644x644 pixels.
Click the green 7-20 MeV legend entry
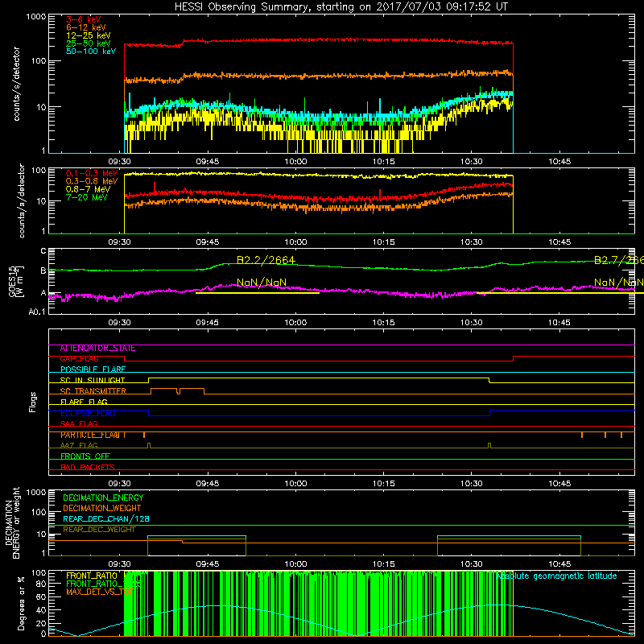(87, 197)
